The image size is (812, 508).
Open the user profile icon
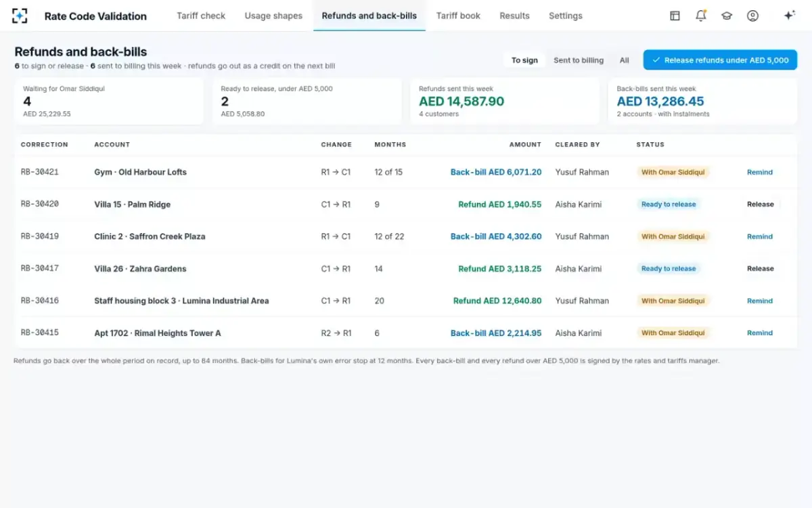(x=752, y=16)
